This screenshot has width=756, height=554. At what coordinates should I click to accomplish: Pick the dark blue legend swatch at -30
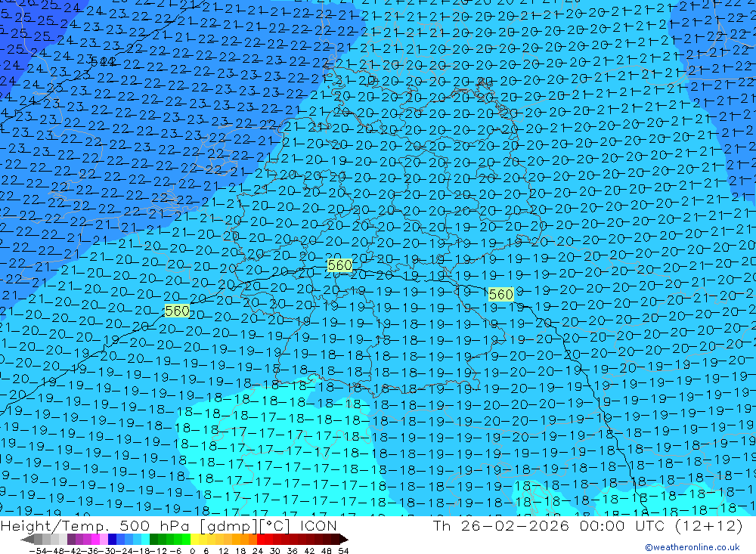tap(112, 539)
